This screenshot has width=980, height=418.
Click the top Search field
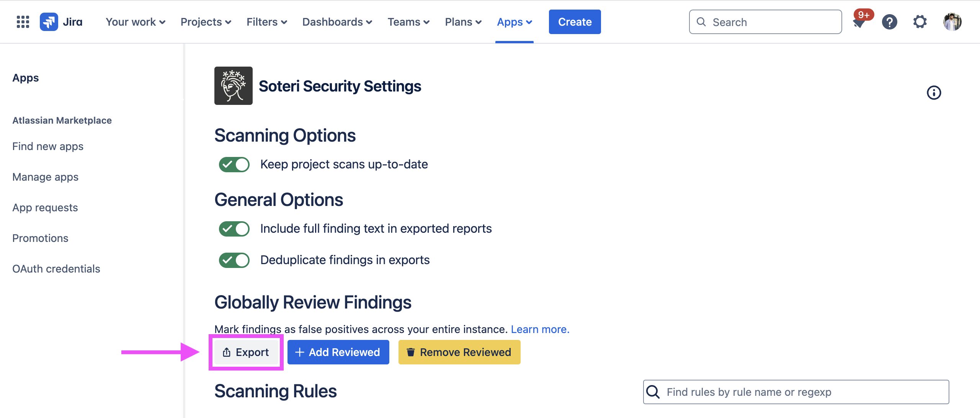tap(765, 22)
